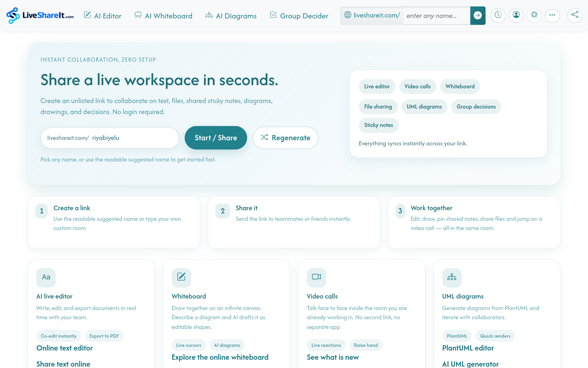Viewport: 588px width, 368px height.
Task: Open the AI Editor menu item
Action: (x=102, y=16)
